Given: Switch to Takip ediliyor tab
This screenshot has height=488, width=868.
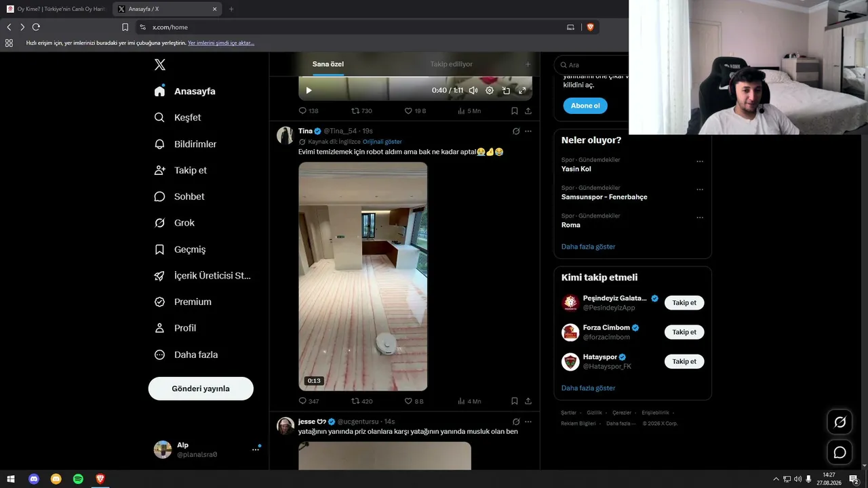Looking at the screenshot, I should [451, 64].
